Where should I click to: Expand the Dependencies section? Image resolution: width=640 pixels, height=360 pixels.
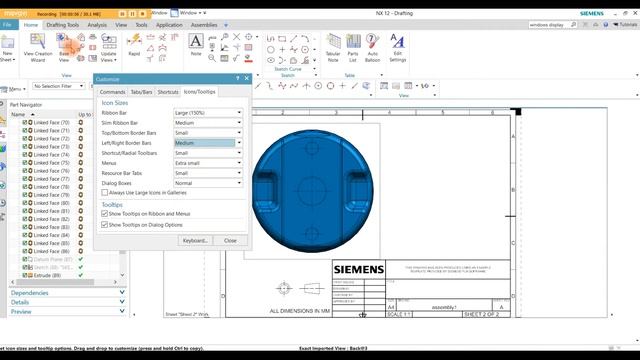[x=67, y=293]
